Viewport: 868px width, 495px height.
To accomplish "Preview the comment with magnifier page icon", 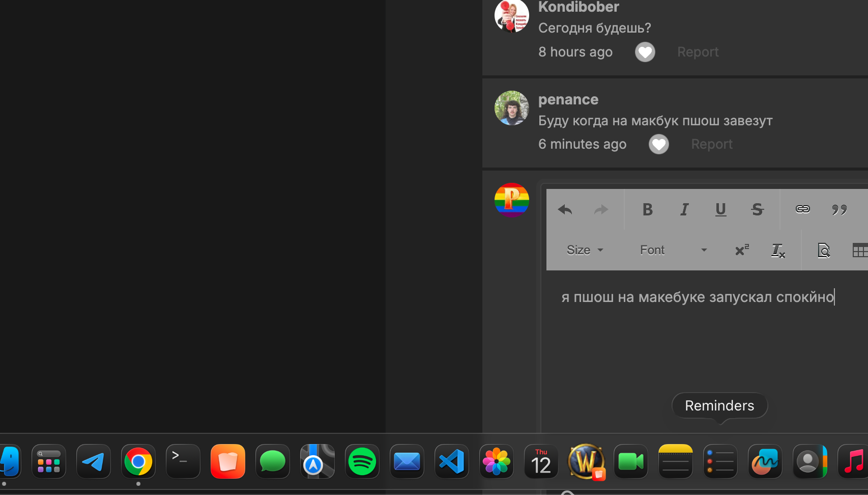I will (x=823, y=251).
